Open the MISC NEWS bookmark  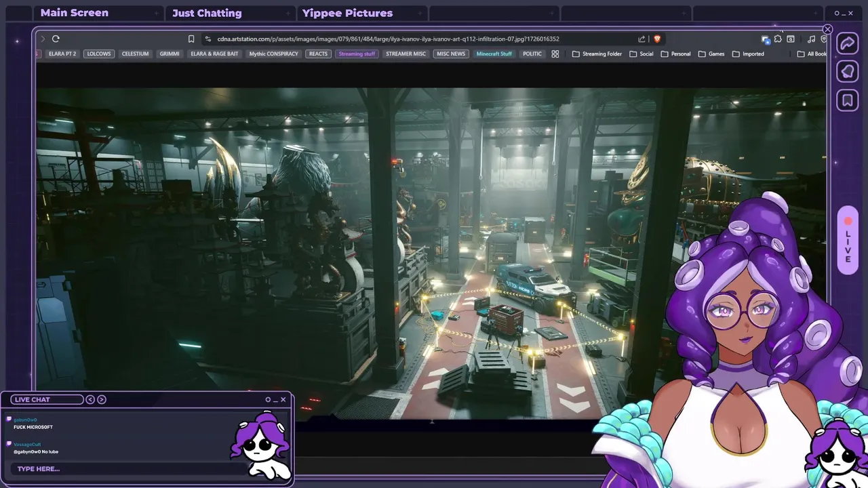coord(451,54)
